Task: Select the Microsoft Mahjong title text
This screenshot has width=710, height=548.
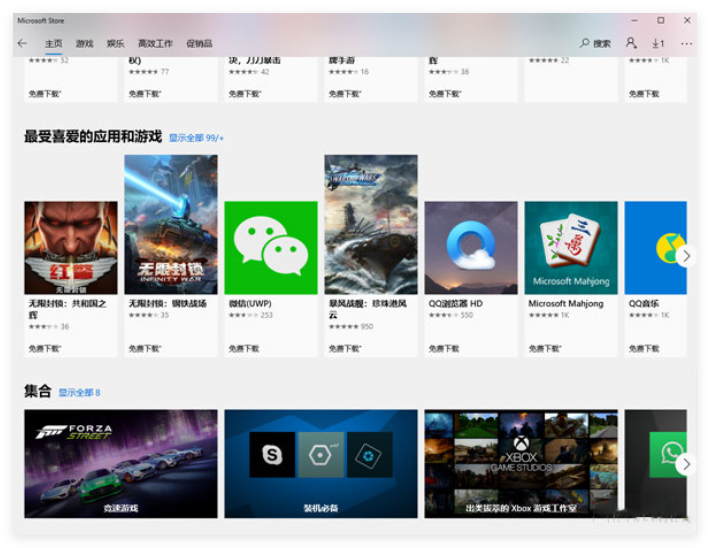Action: coord(566,303)
